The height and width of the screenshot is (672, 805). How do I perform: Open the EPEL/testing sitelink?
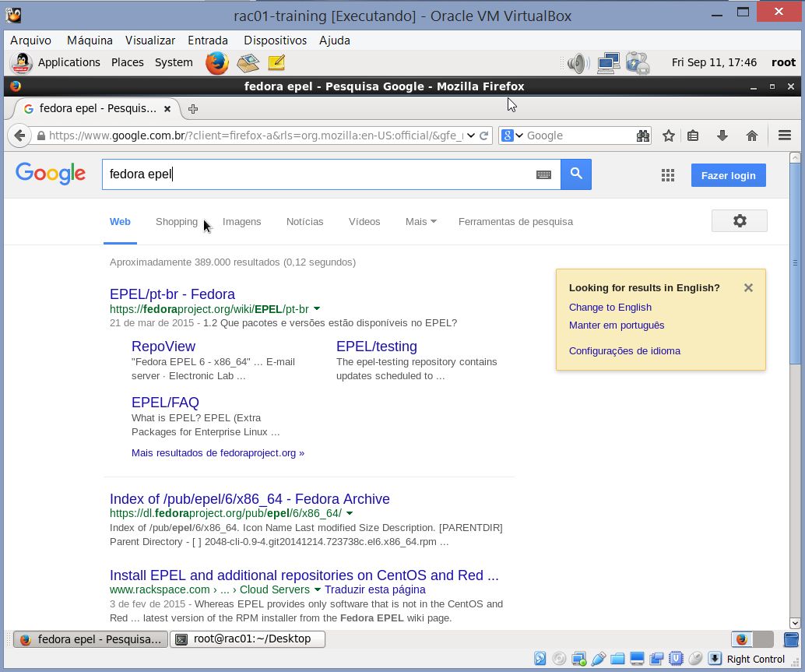coord(376,347)
